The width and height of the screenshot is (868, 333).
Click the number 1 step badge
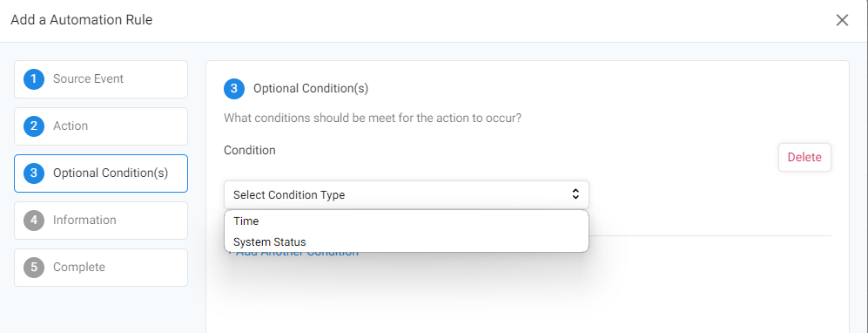[x=34, y=79]
